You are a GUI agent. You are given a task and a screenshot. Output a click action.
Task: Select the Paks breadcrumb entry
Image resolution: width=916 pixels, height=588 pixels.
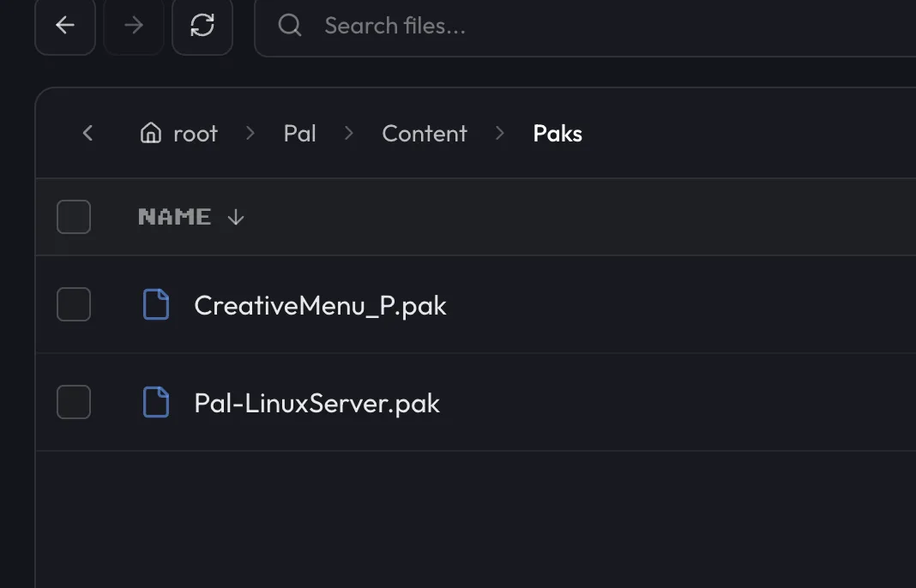(557, 134)
